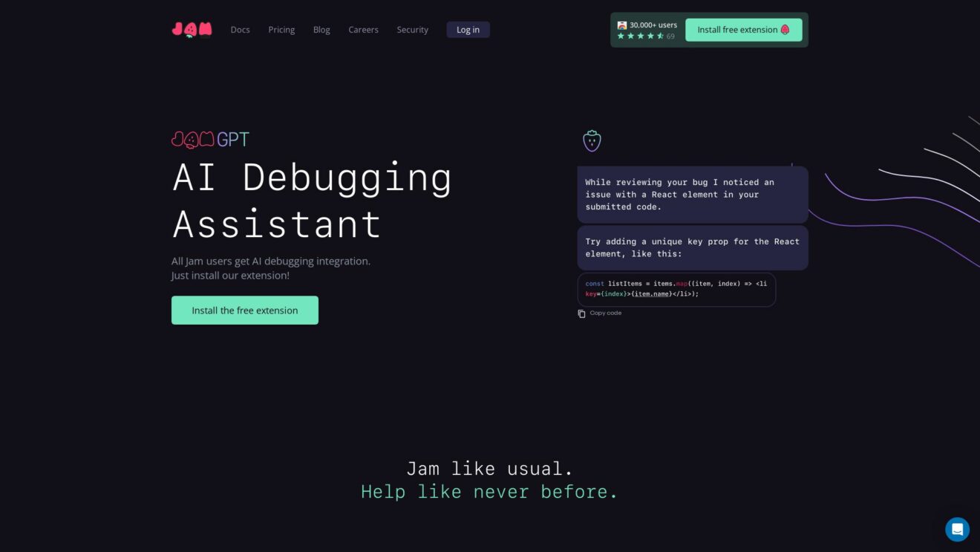Visit the Careers page

363,30
